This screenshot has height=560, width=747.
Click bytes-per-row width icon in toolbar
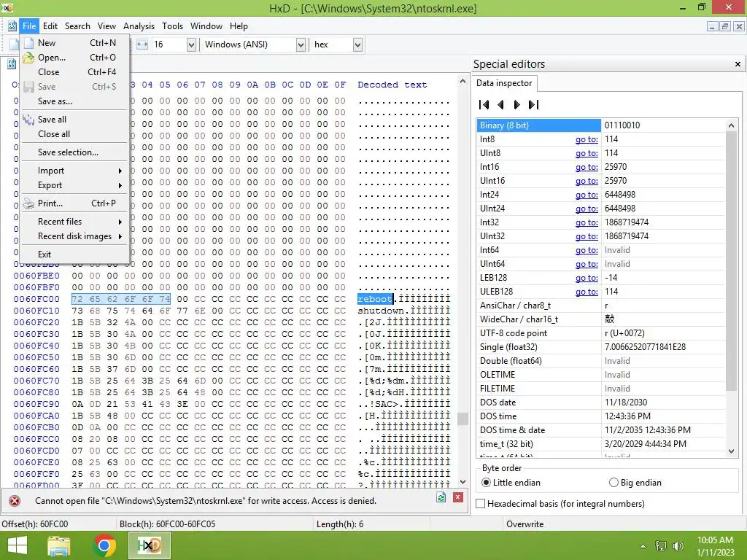pos(142,44)
